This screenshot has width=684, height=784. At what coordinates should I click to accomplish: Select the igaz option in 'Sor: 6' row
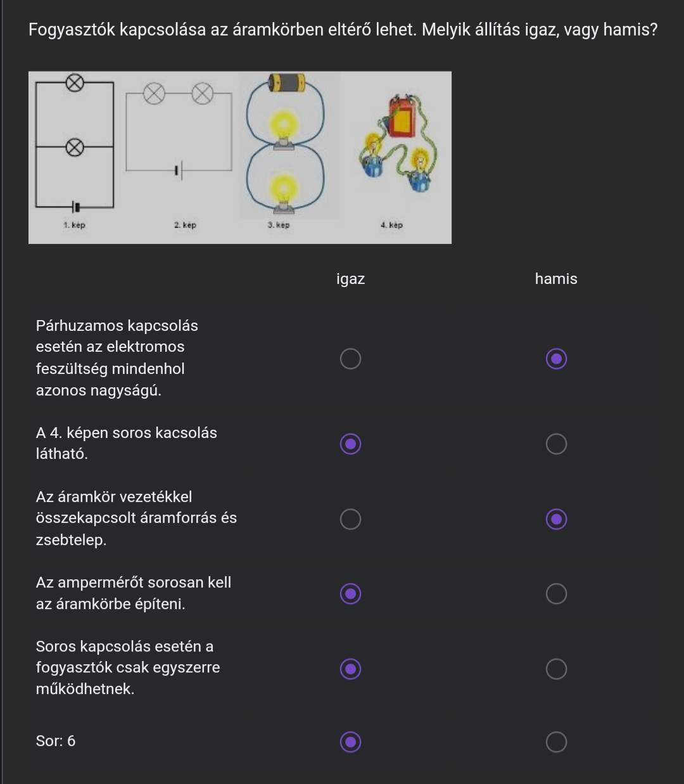pos(350,741)
